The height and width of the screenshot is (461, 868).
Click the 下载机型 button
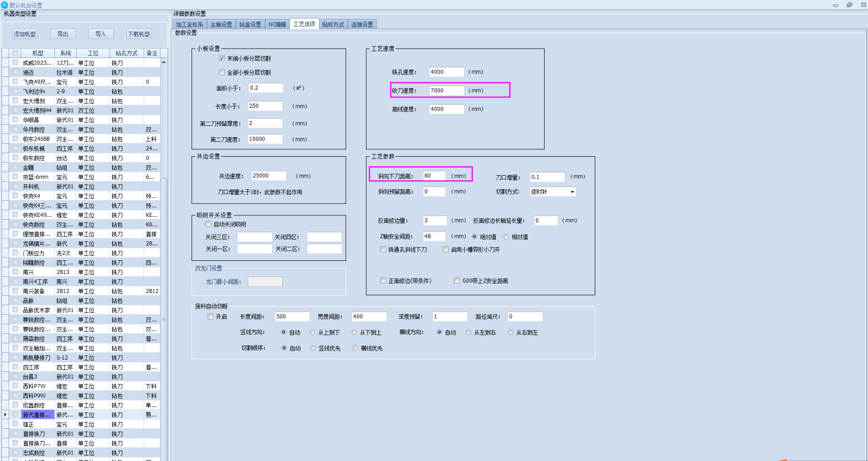tap(139, 34)
